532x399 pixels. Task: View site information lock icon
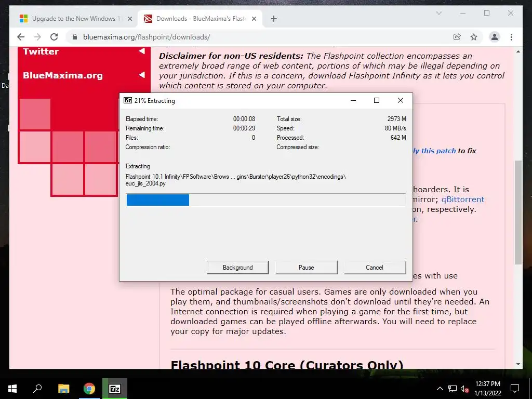point(75,37)
